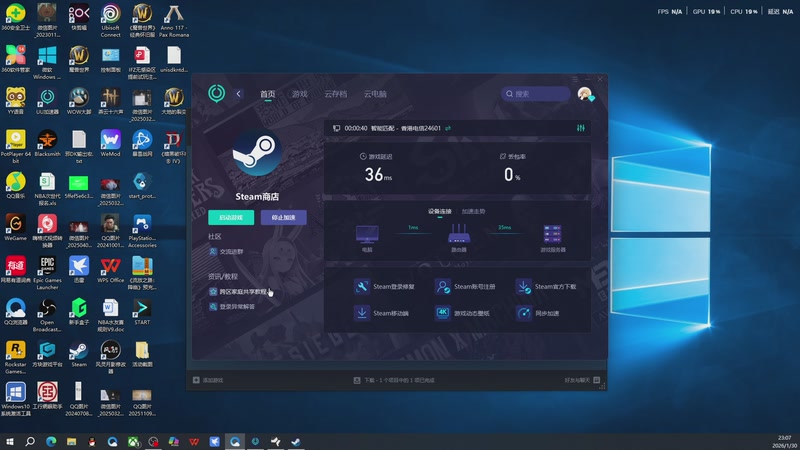Image resolution: width=800 pixels, height=450 pixels.
Task: Open the hamburger menu in the title bar
Action: coord(575,79)
